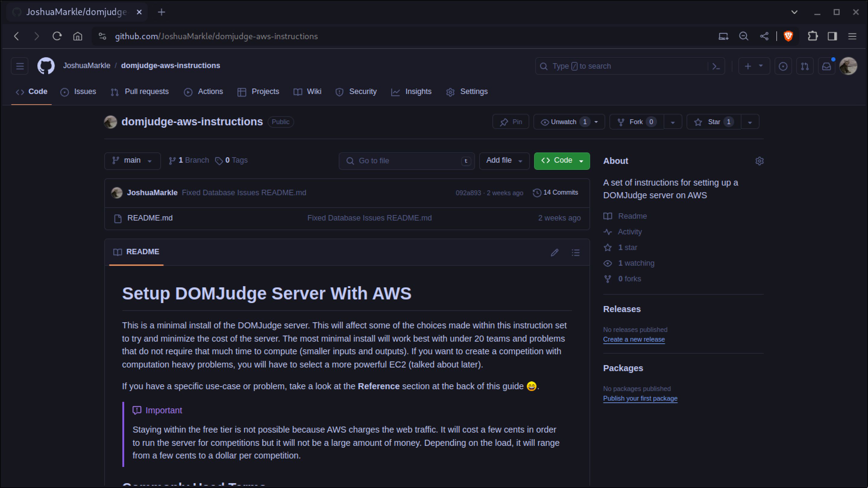Click the install app icon in address bar
This screenshot has width=868, height=488.
pyautogui.click(x=723, y=36)
